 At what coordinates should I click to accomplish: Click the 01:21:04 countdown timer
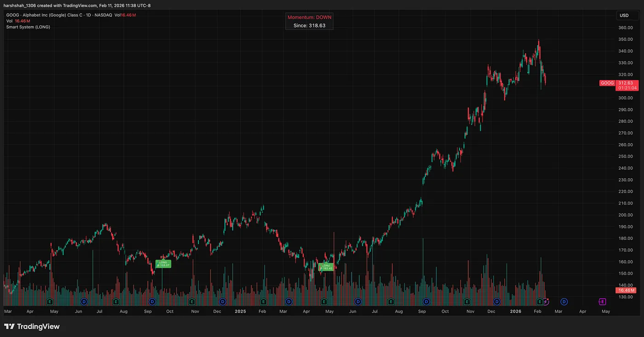click(x=627, y=88)
